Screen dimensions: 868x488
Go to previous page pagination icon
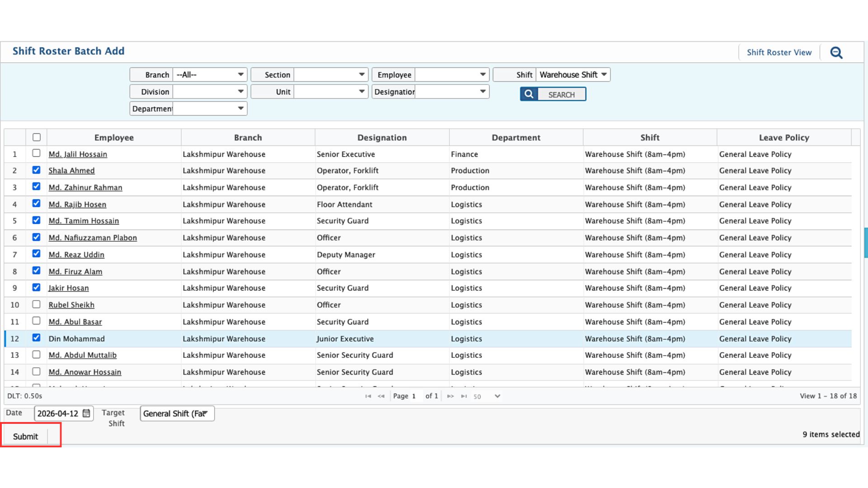click(x=381, y=396)
